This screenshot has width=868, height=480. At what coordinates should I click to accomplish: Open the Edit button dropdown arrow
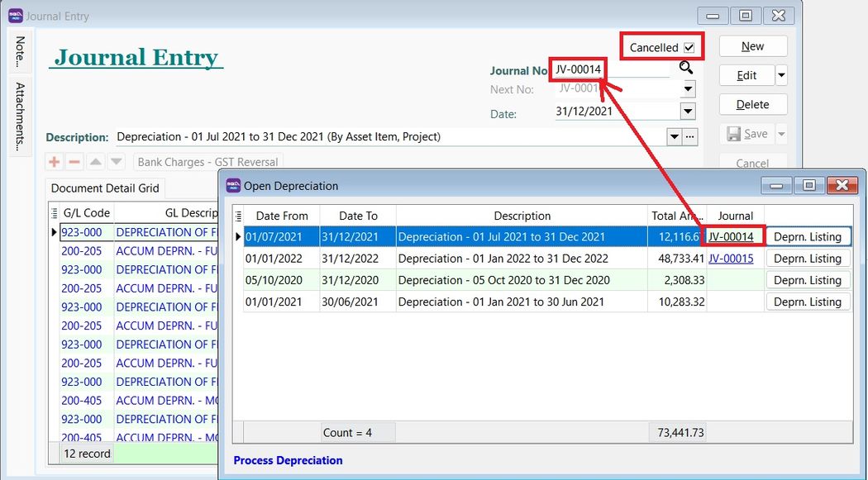click(781, 75)
